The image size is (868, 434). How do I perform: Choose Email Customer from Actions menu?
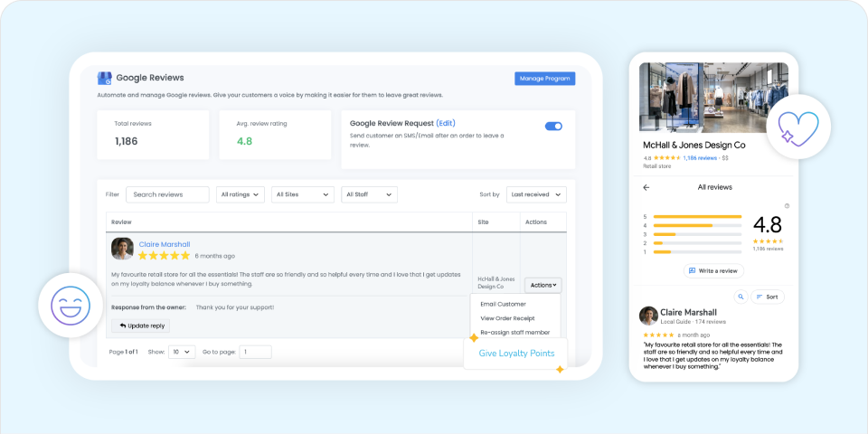click(504, 304)
